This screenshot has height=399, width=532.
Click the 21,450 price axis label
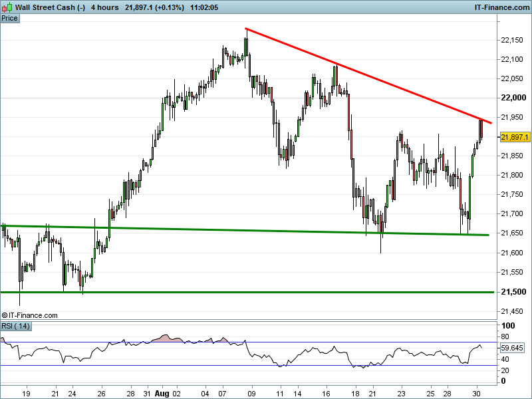pyautogui.click(x=512, y=311)
